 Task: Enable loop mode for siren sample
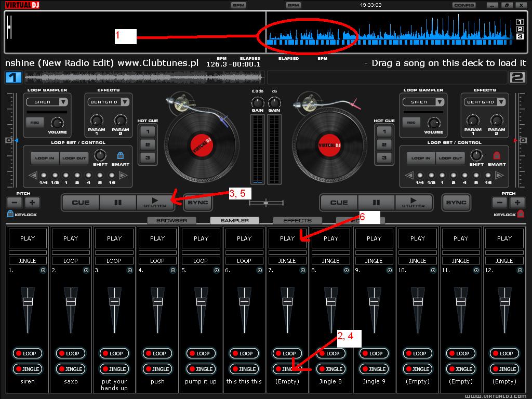(28, 353)
